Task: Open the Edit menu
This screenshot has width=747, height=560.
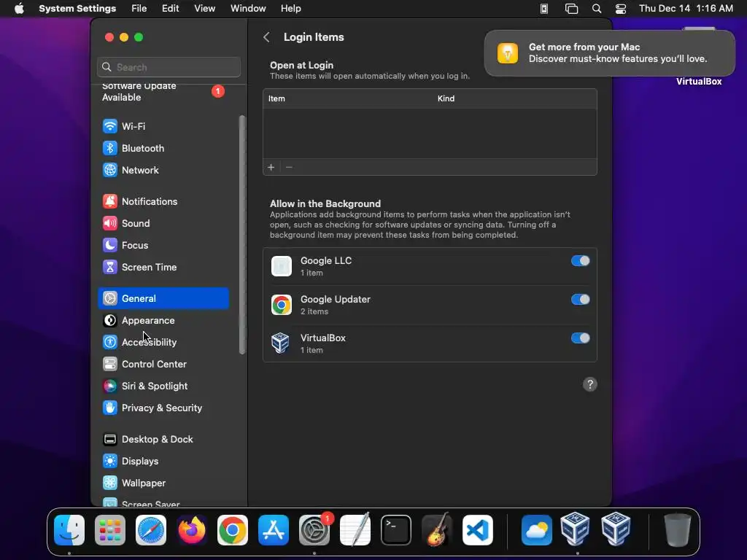Action: click(x=170, y=9)
